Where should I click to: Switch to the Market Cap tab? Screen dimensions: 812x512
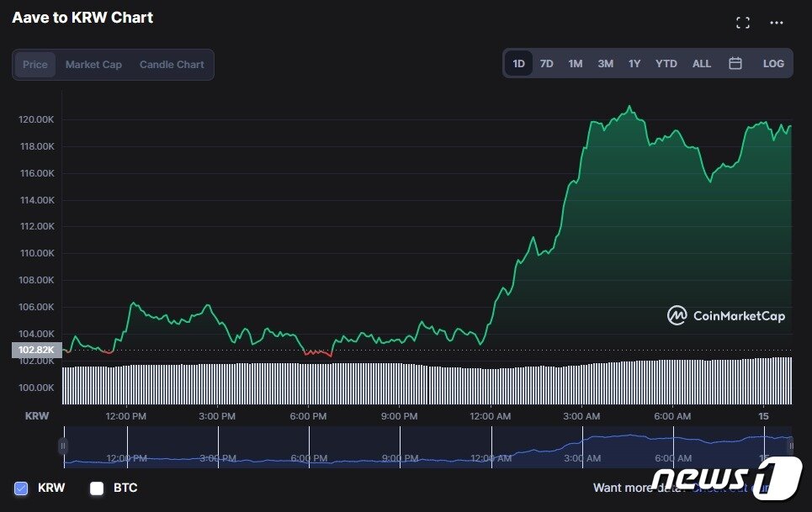pos(93,65)
